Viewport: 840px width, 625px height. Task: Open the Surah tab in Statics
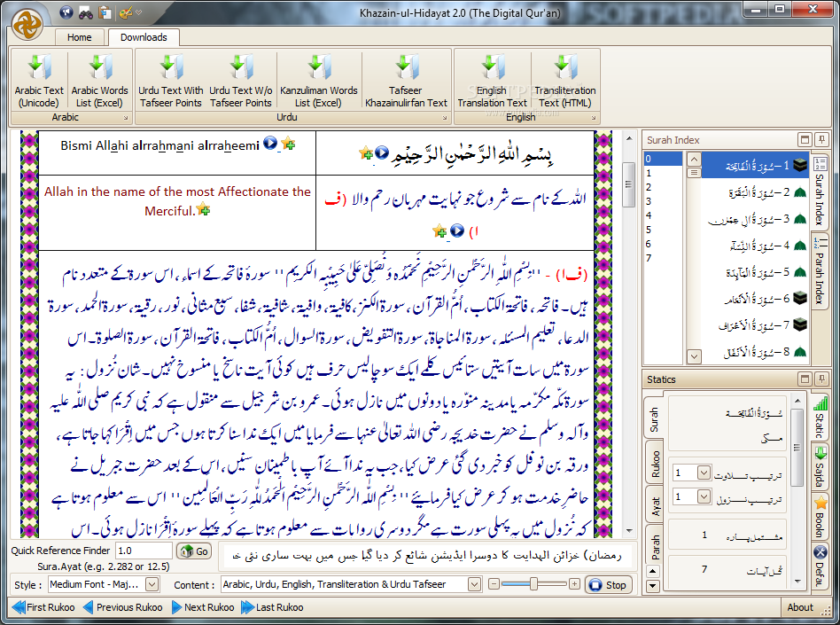pos(654,419)
